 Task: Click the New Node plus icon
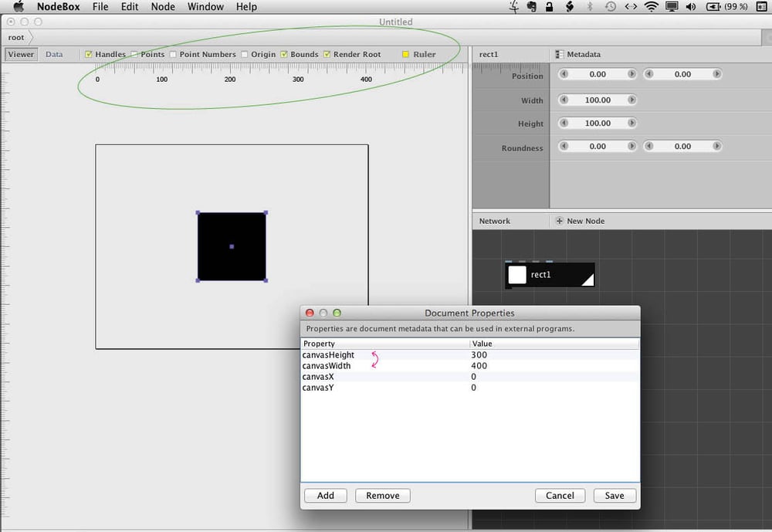click(559, 221)
